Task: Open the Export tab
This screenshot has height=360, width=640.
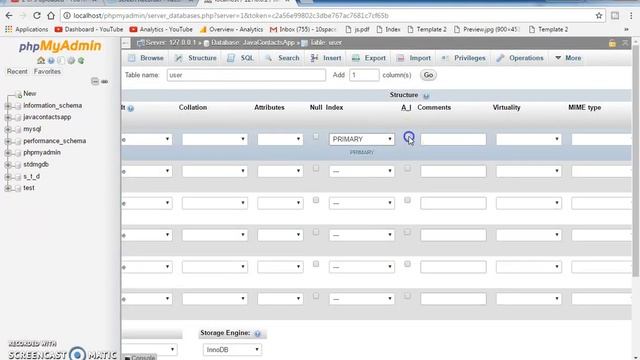Action: point(369,58)
